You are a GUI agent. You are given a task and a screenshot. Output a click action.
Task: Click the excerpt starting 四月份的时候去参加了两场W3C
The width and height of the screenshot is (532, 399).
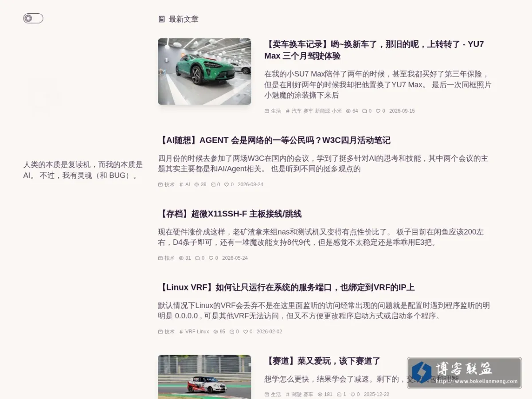click(323, 164)
